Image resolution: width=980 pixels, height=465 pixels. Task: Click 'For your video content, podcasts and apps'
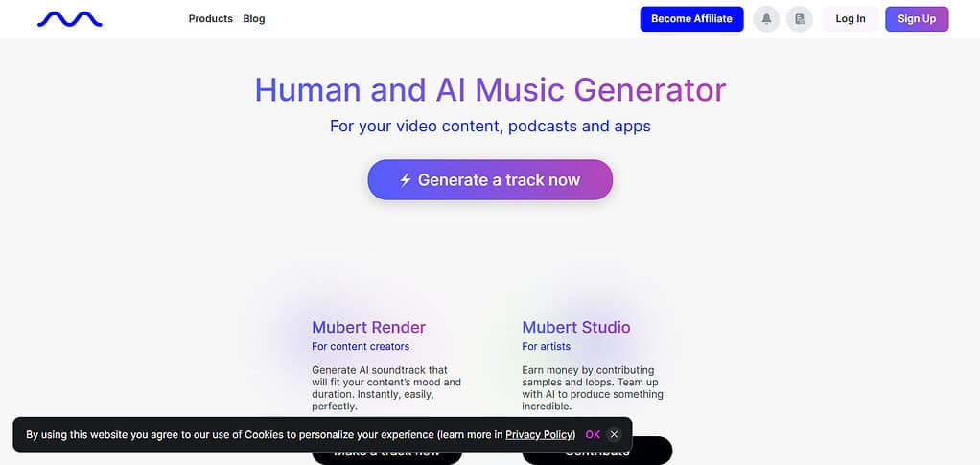coord(490,126)
